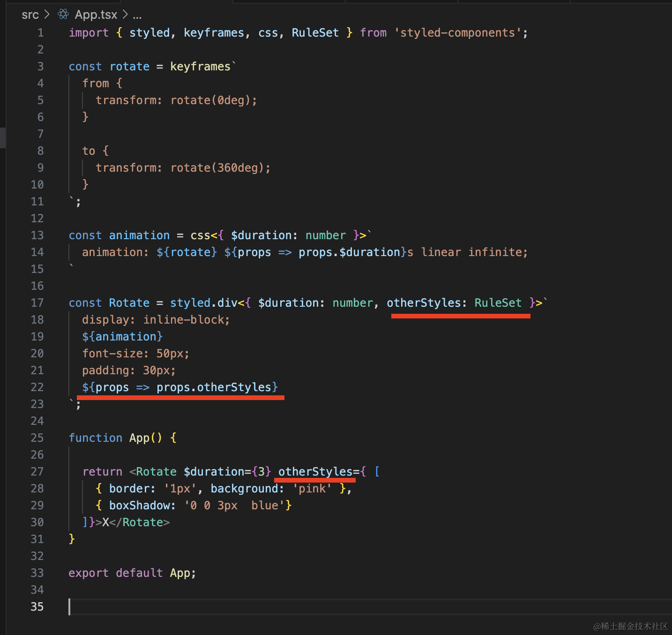Click 'otherStyles: RuleSet' type on line 17
This screenshot has width=672, height=635.
tap(454, 303)
